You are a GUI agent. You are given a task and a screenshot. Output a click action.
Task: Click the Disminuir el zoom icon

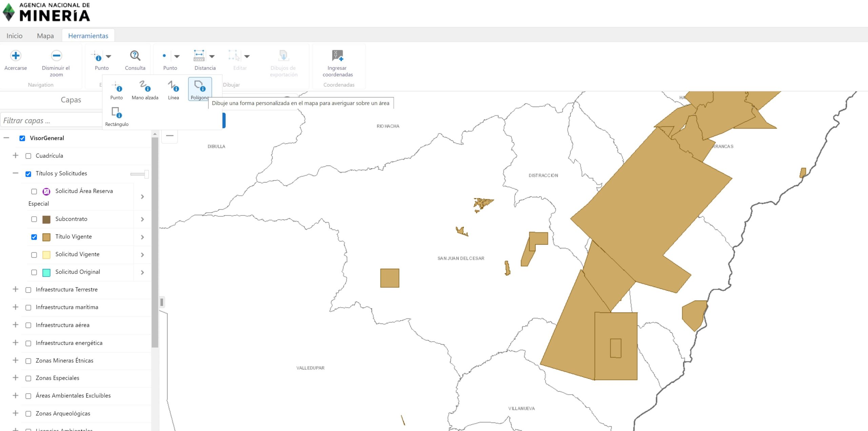[x=56, y=56]
